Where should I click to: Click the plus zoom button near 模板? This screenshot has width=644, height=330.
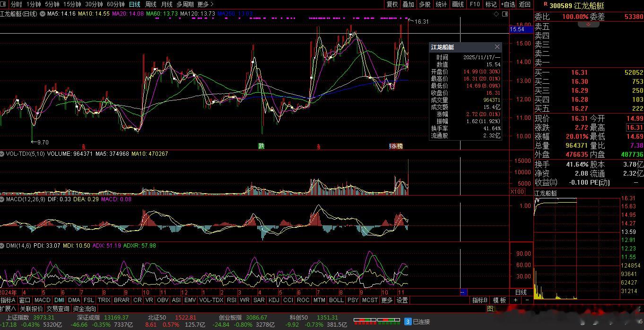pyautogui.click(x=515, y=300)
